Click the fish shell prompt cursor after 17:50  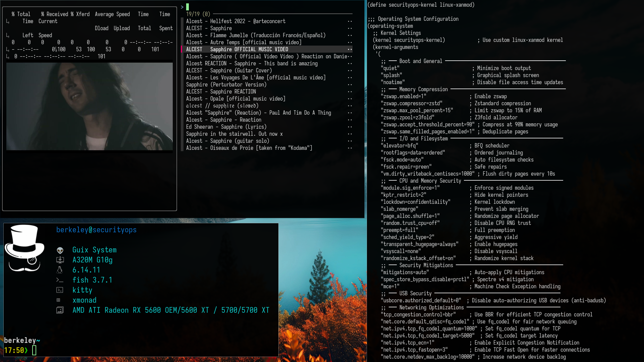point(34,351)
